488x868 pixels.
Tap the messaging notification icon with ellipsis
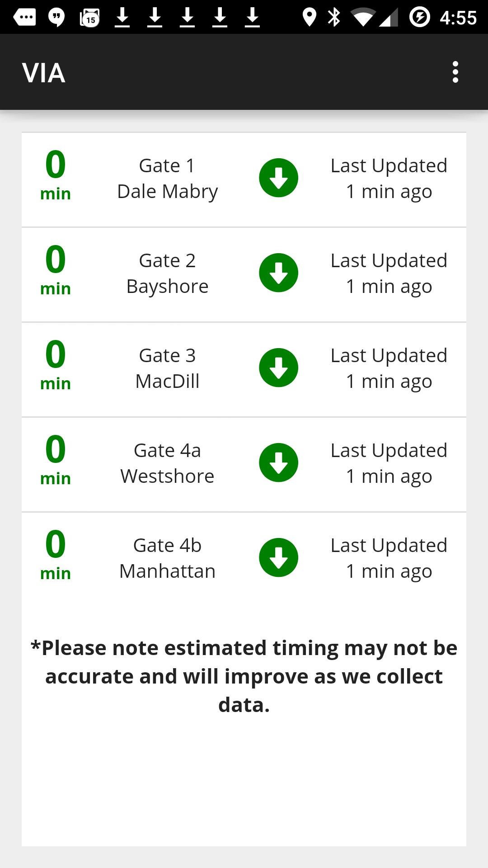pos(24,17)
